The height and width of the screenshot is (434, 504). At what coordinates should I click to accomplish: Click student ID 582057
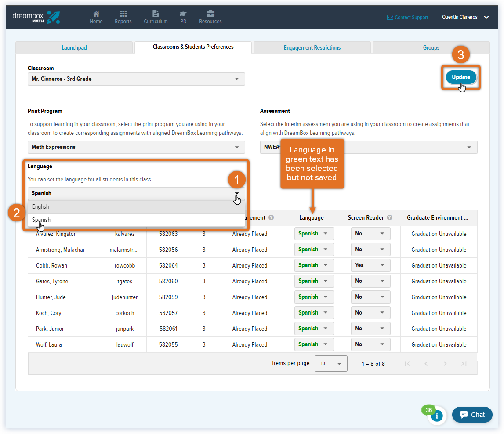(168, 313)
